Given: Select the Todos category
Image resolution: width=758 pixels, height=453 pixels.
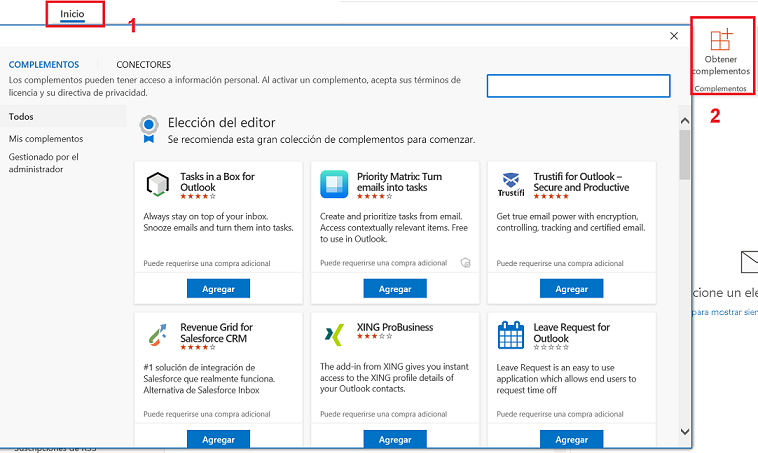Looking at the screenshot, I should pos(63,117).
